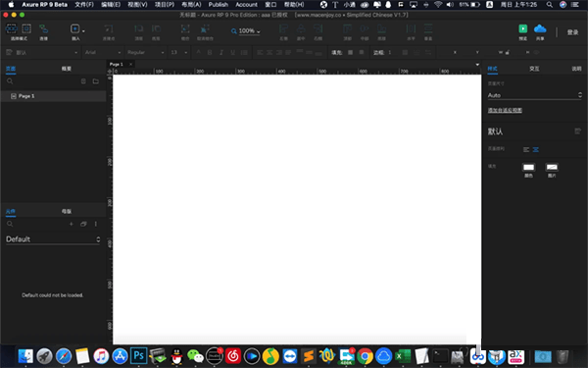Open the Insert tool dropdown arrow
Image resolution: width=588 pixels, height=368 pixels.
tap(83, 30)
